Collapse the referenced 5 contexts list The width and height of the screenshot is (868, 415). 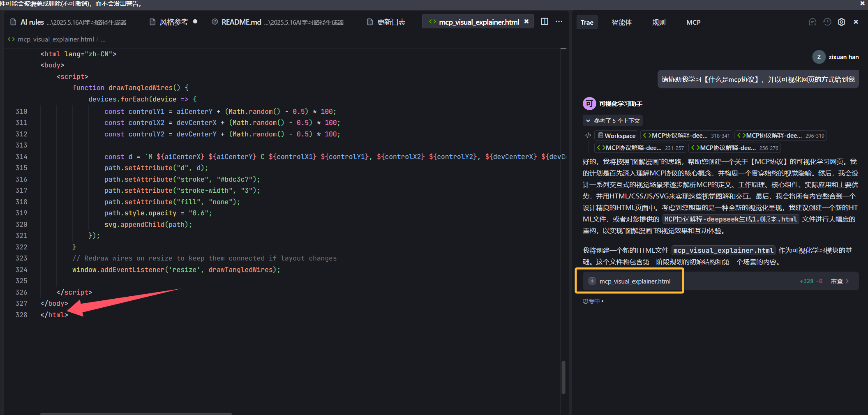(x=588, y=121)
